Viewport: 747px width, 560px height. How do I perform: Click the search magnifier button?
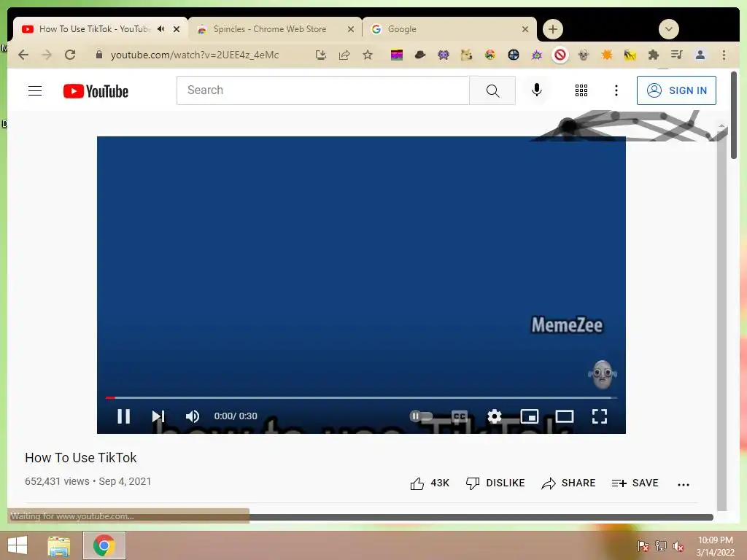point(492,90)
